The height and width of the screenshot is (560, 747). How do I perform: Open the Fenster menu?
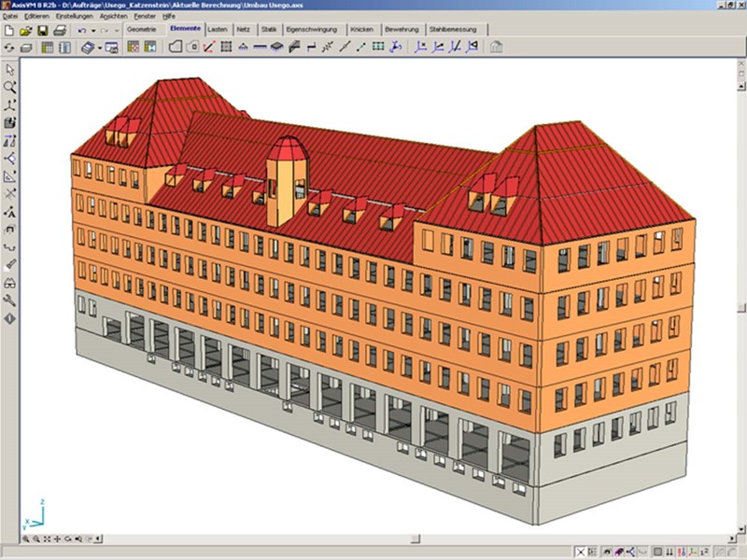click(x=145, y=17)
